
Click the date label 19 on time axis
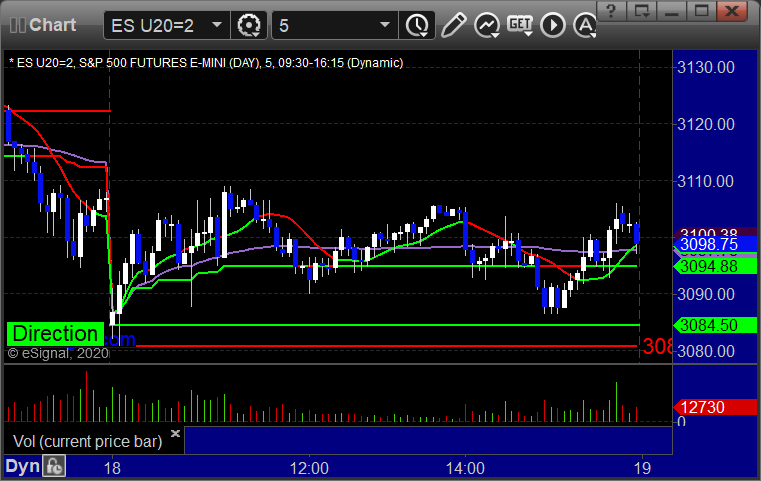tap(643, 468)
